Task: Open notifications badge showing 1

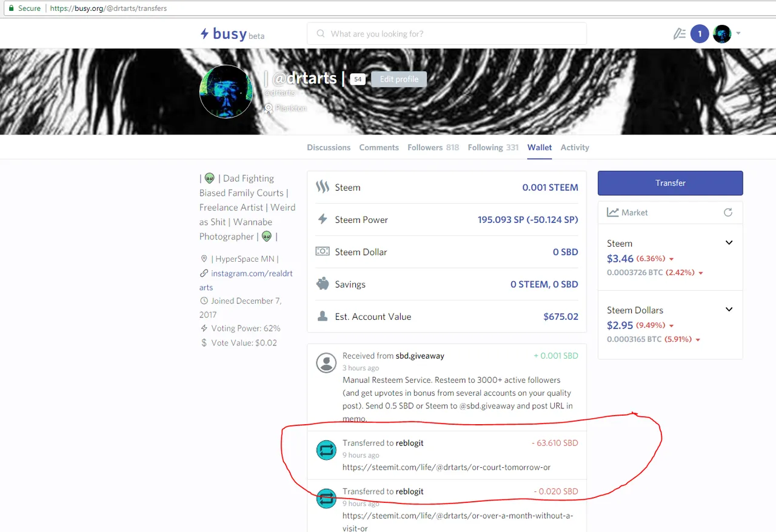Action: [x=700, y=34]
